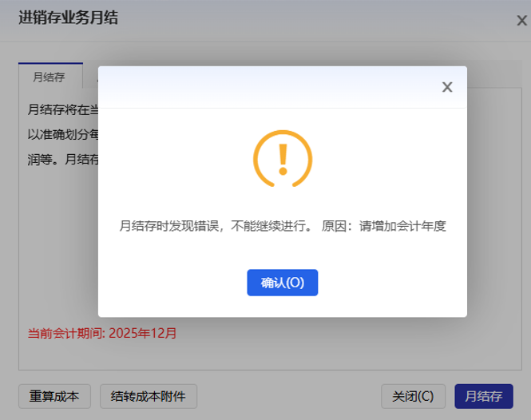Click the red 当前会计期间: 2025年12月 text
Viewport: 531px width, 420px height.
coord(102,333)
